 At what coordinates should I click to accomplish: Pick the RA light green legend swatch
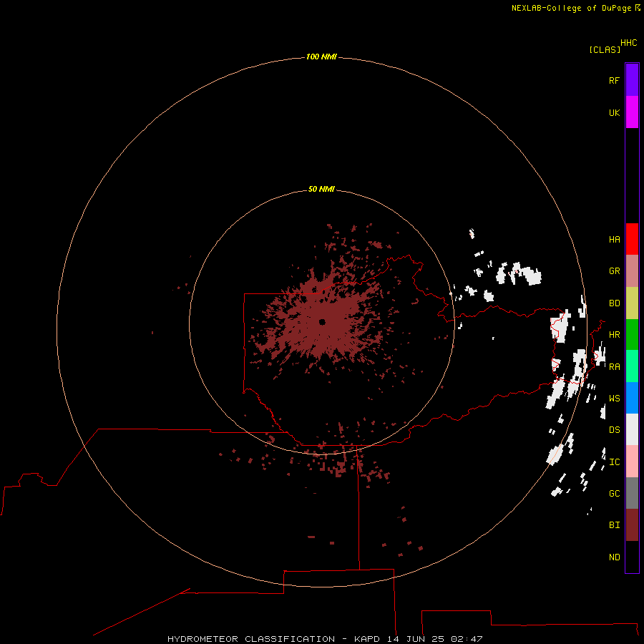(632, 366)
